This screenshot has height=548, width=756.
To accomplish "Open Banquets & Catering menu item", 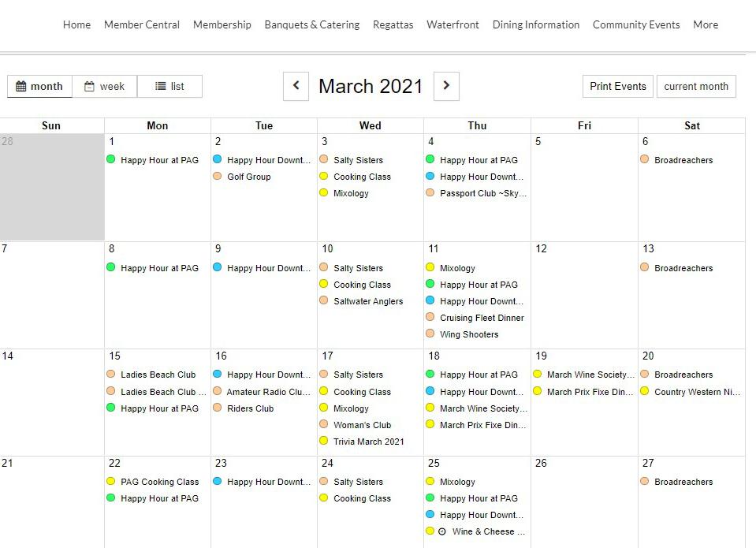I will (312, 24).
